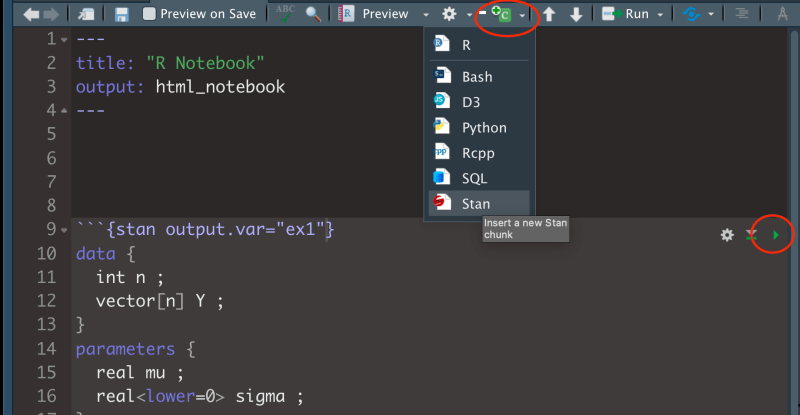The width and height of the screenshot is (800, 415).
Task: Click the Preview notebook button
Action: coord(374,14)
